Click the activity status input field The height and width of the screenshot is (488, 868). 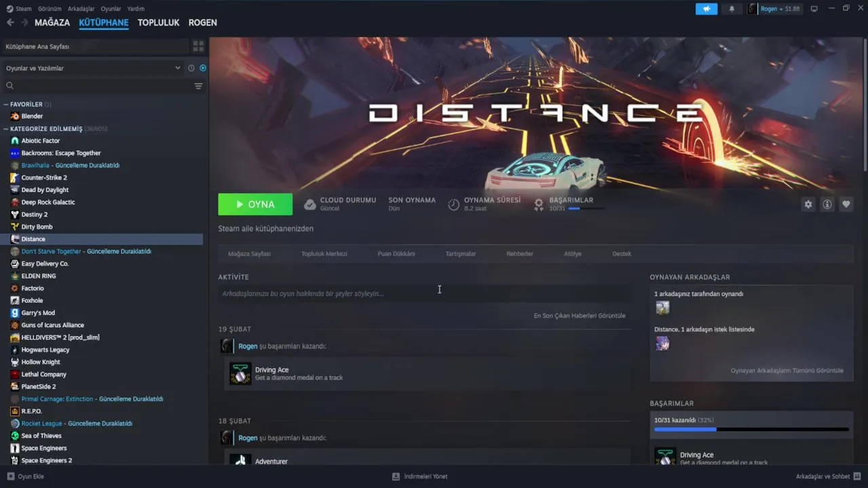coord(425,293)
